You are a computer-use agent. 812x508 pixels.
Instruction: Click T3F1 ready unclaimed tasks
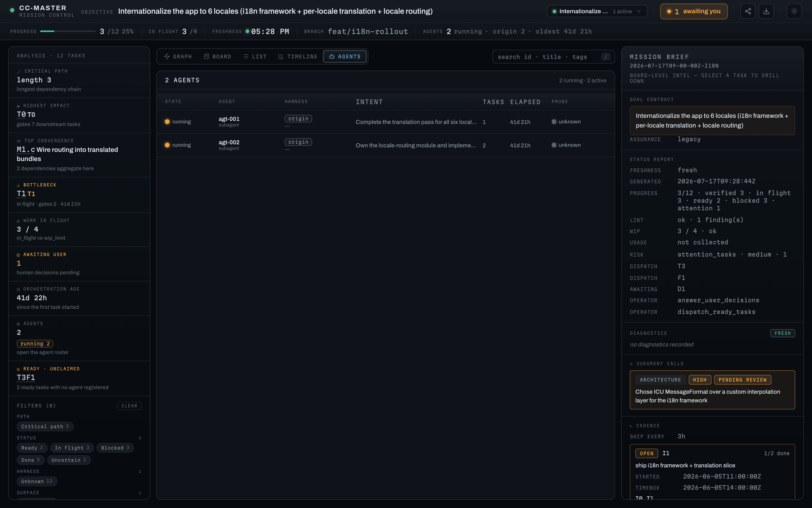(26, 378)
